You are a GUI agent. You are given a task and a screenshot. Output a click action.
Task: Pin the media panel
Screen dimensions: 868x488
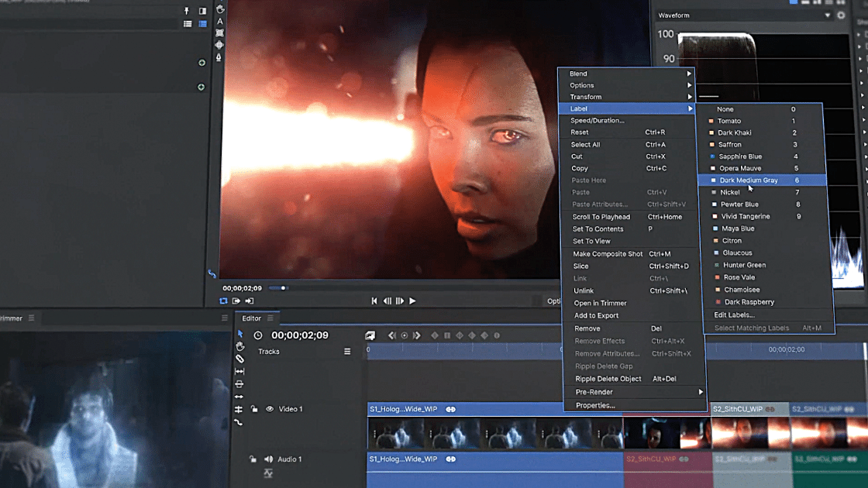point(187,11)
